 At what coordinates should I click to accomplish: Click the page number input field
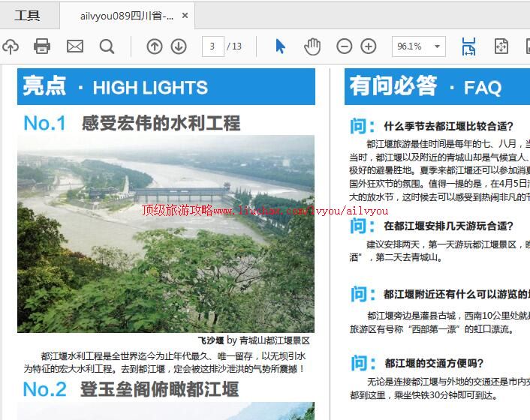(x=212, y=46)
